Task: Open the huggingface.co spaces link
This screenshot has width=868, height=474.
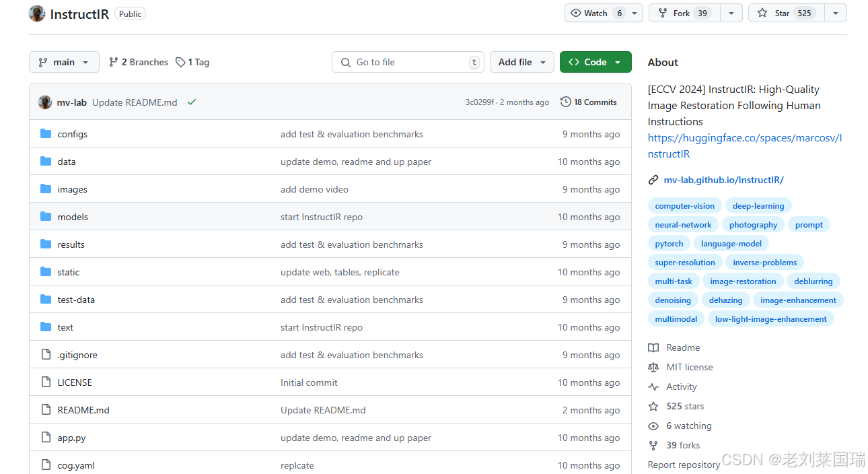Action: coord(745,146)
